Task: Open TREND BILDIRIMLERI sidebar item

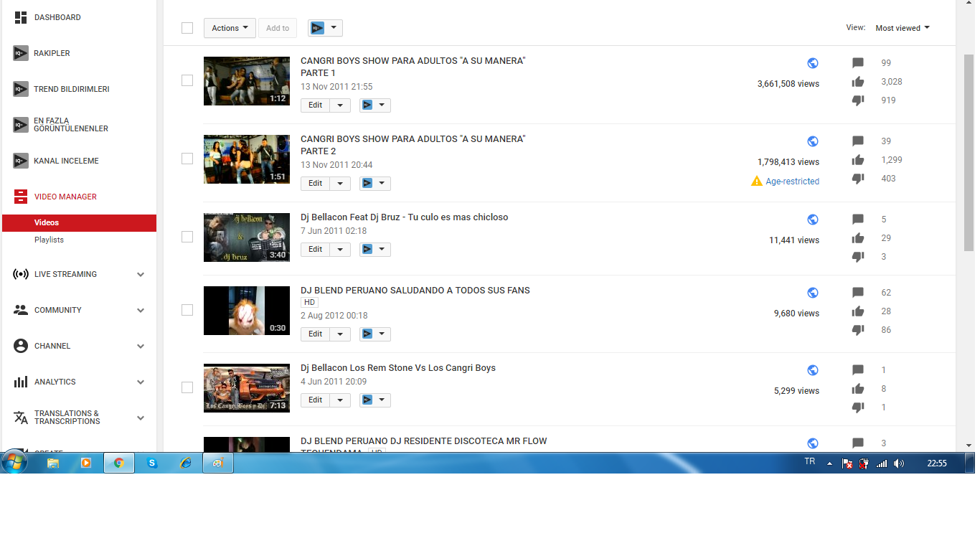Action: (72, 89)
